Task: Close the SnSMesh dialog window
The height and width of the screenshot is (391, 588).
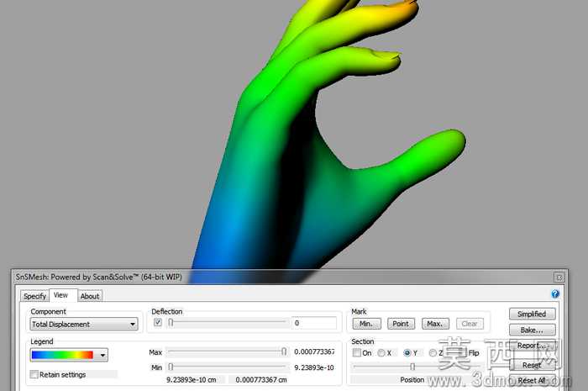Action: 559,277
